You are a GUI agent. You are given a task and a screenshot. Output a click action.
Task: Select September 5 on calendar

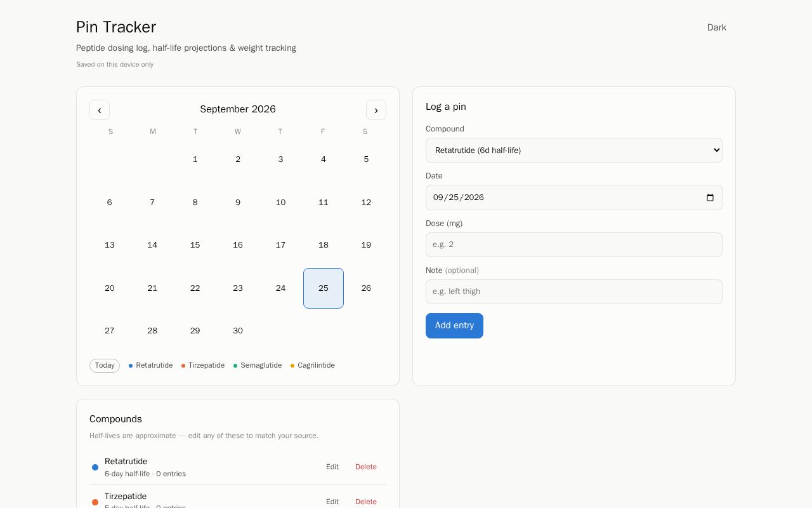(366, 159)
